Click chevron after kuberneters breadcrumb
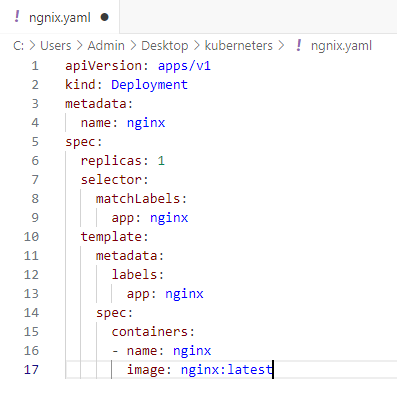The image size is (397, 398). pyautogui.click(x=281, y=45)
